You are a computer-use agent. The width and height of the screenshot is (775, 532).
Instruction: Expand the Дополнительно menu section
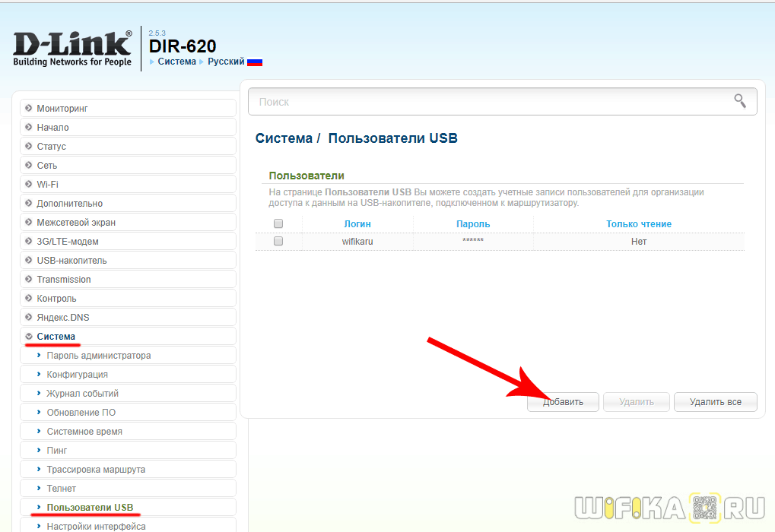click(128, 204)
